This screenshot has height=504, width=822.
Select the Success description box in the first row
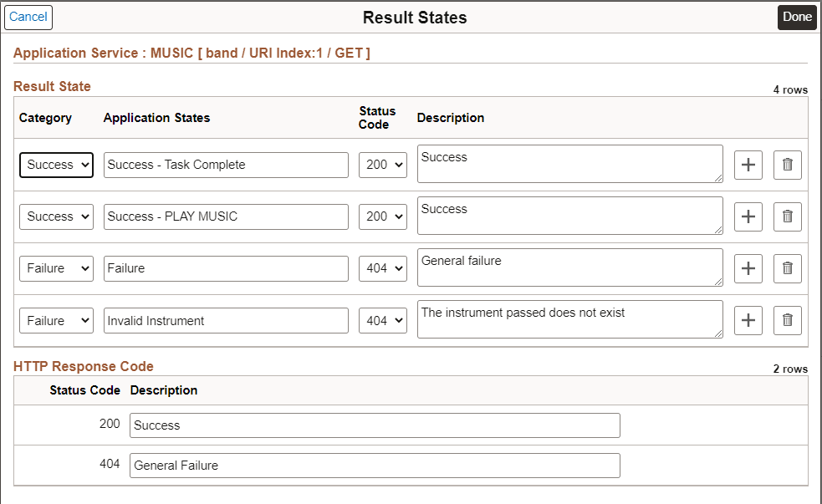pyautogui.click(x=569, y=164)
